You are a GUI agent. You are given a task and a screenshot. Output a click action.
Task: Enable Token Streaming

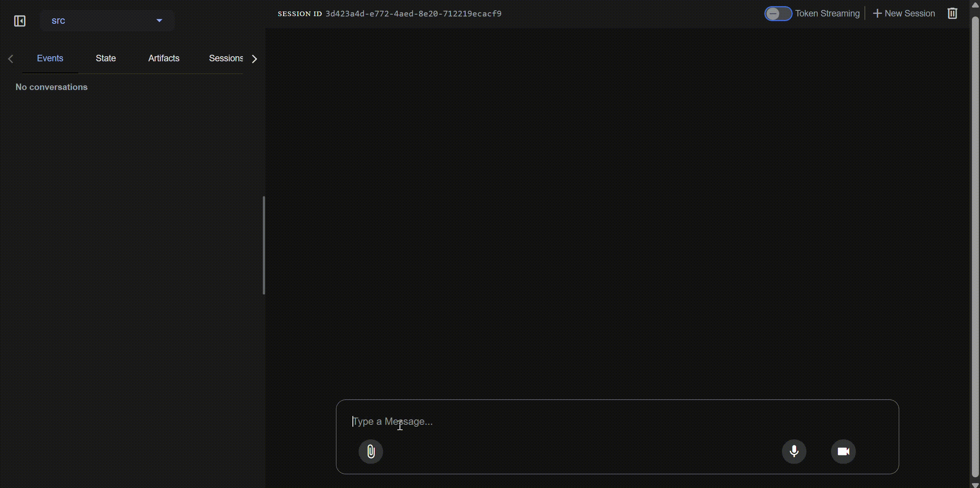778,13
